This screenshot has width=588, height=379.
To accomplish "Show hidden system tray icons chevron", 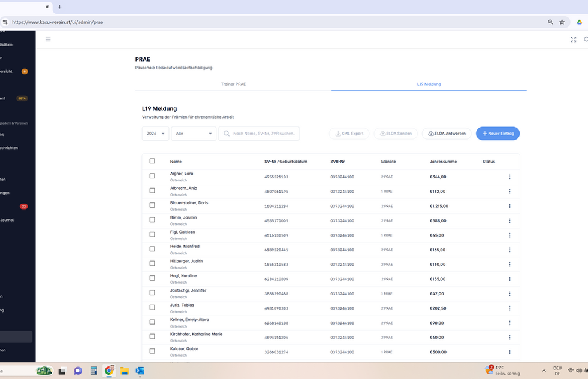I will pos(544,371).
